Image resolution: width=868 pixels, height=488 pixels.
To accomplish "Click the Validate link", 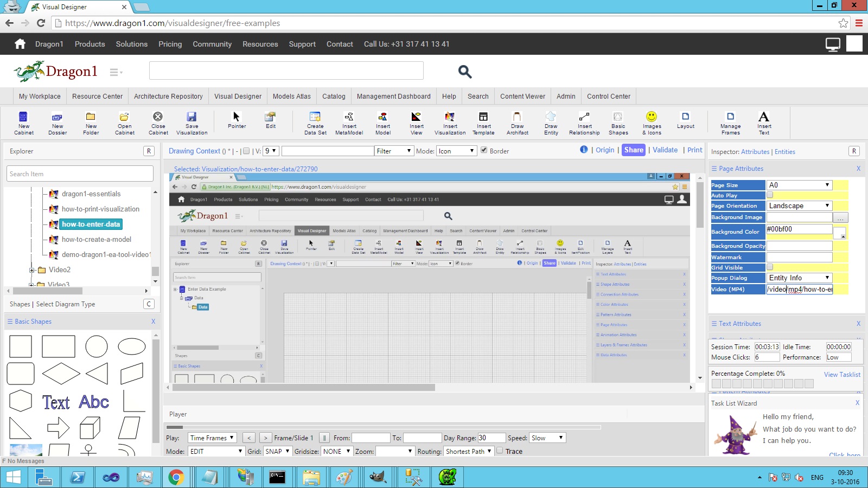I will click(665, 150).
